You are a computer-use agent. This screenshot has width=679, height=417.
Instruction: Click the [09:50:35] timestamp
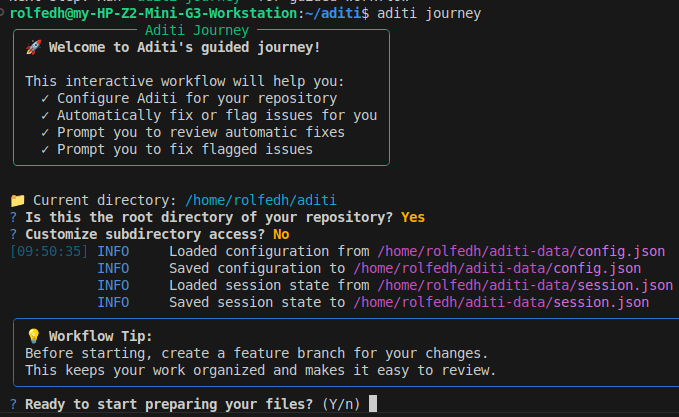[x=49, y=251]
